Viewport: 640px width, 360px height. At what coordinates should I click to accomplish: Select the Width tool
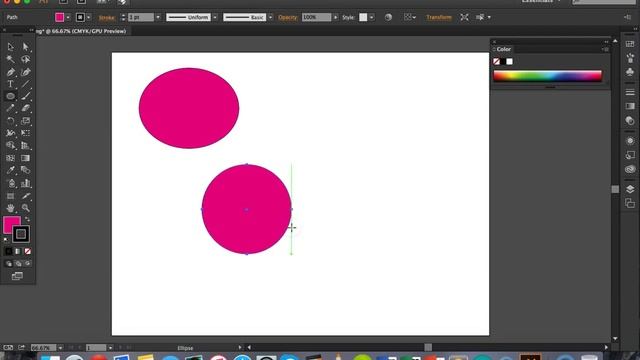coord(10,133)
